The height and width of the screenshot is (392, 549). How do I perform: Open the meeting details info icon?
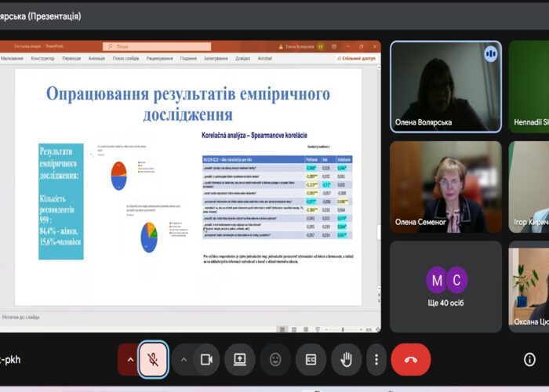pyautogui.click(x=529, y=360)
